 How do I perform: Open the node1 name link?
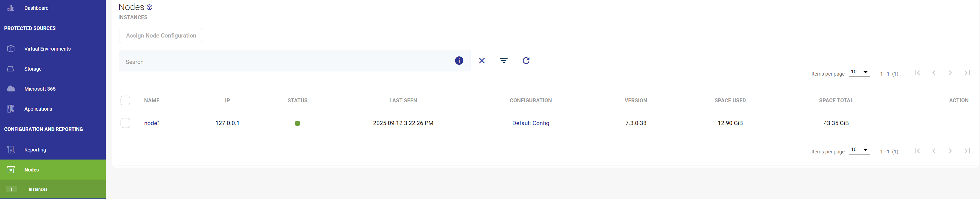152,123
